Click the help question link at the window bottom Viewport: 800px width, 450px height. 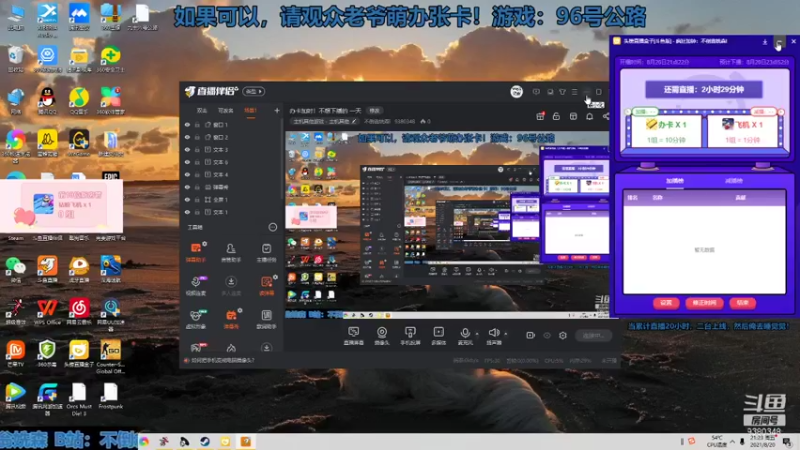pyautogui.click(x=222, y=360)
